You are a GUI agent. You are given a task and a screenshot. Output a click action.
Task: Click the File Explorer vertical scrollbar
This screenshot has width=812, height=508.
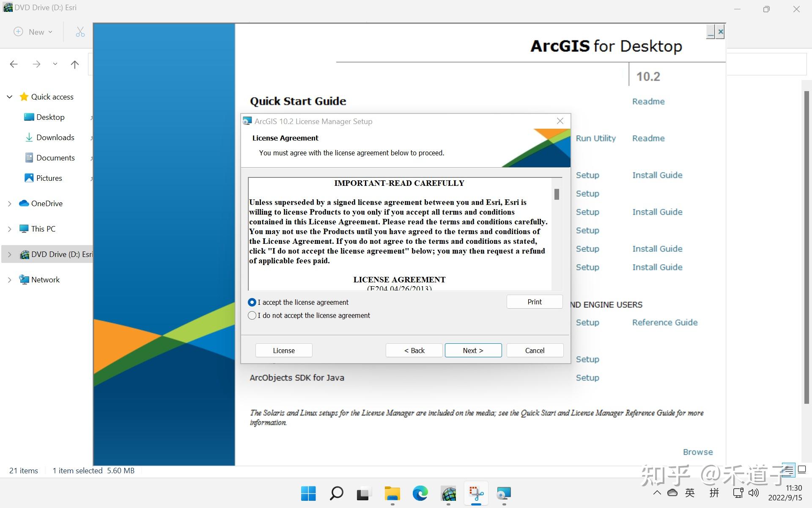[x=807, y=247]
